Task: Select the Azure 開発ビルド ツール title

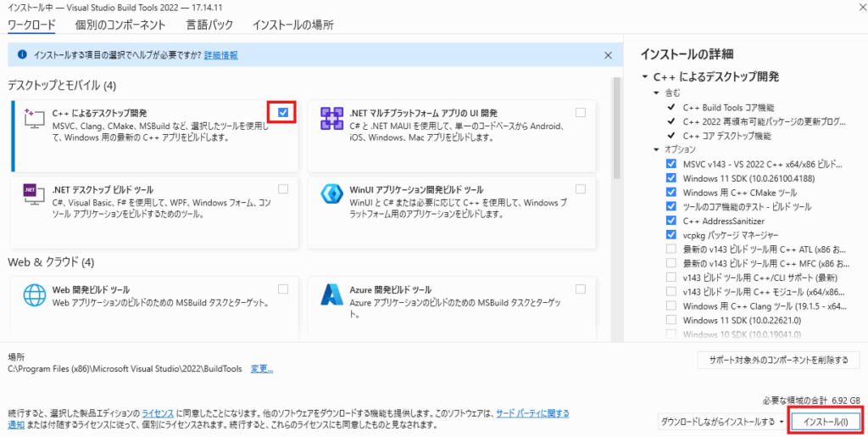Action: pyautogui.click(x=390, y=289)
